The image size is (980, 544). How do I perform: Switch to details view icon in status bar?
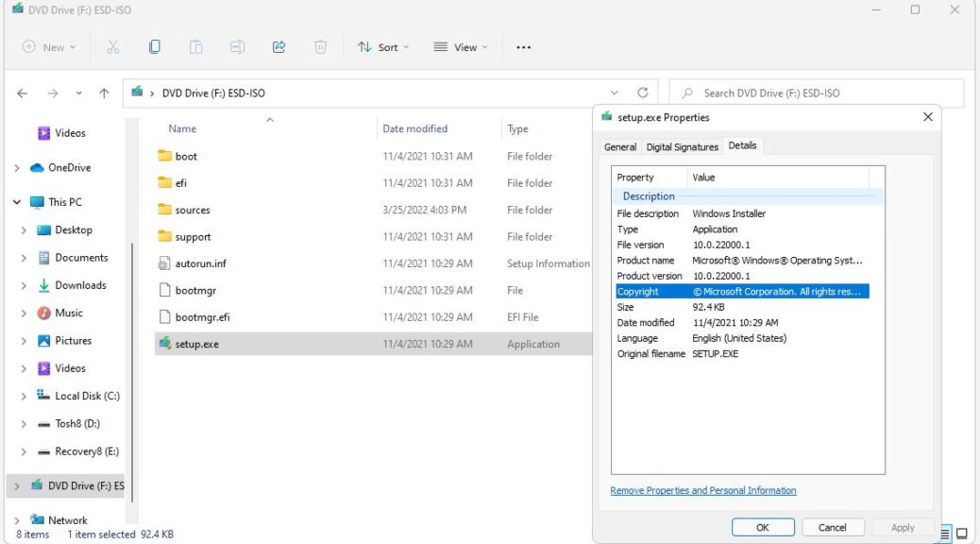pyautogui.click(x=944, y=534)
